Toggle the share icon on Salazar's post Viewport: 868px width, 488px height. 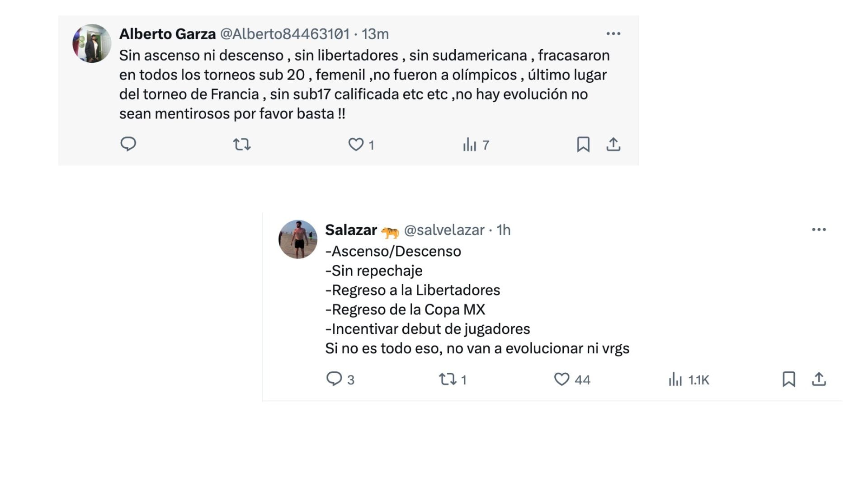click(x=820, y=380)
